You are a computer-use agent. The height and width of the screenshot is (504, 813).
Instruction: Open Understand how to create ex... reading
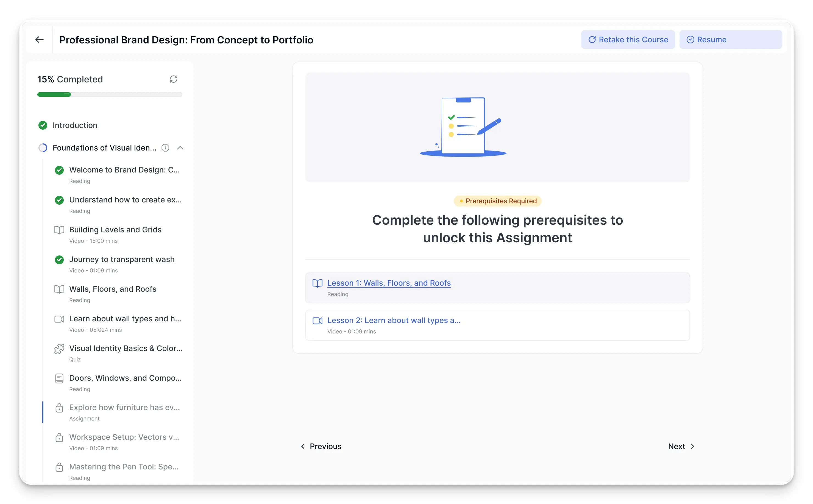click(x=125, y=200)
